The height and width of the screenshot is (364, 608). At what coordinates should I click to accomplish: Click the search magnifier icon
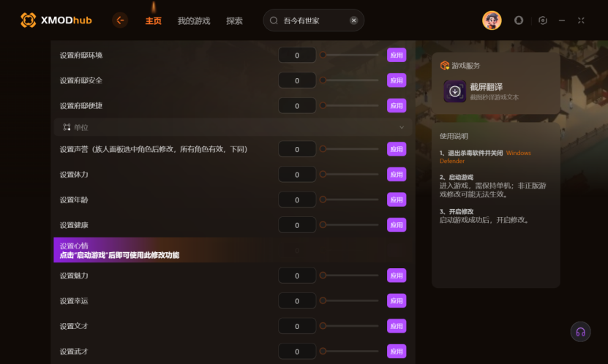[274, 20]
